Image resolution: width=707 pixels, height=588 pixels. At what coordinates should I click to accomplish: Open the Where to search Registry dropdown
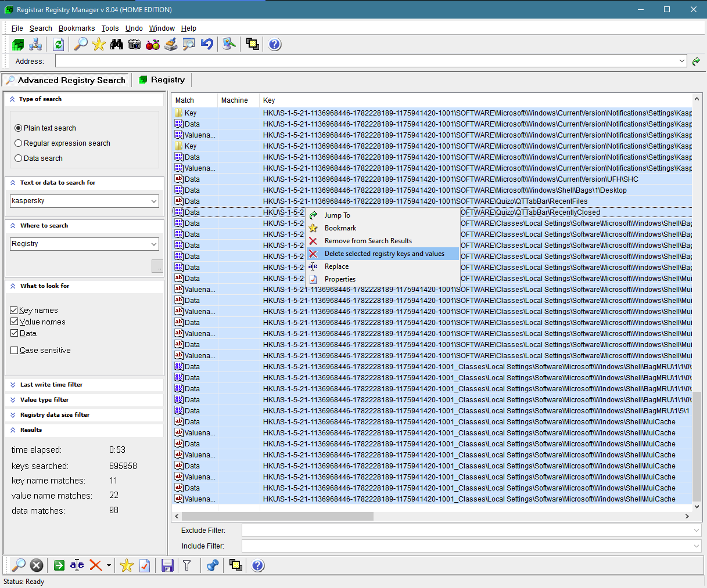pos(154,244)
